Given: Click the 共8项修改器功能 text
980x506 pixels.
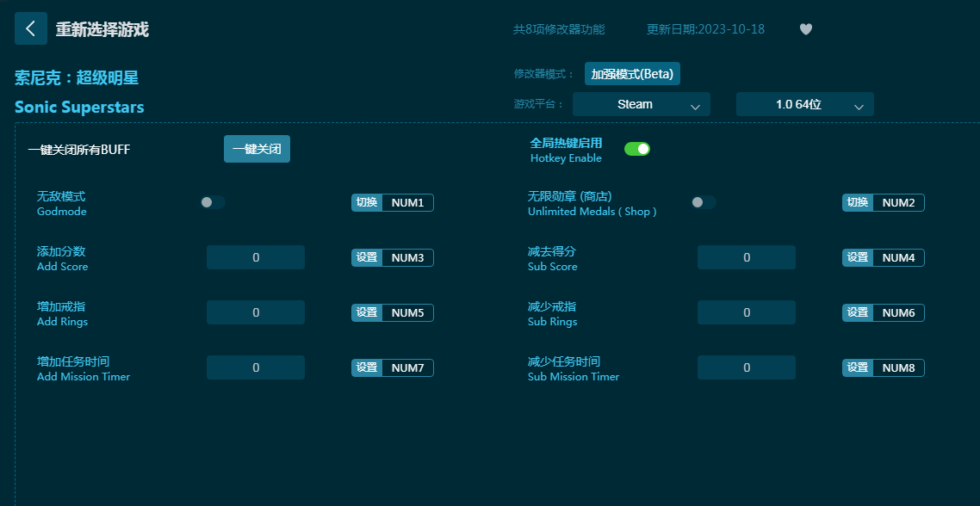Looking at the screenshot, I should point(559,29).
